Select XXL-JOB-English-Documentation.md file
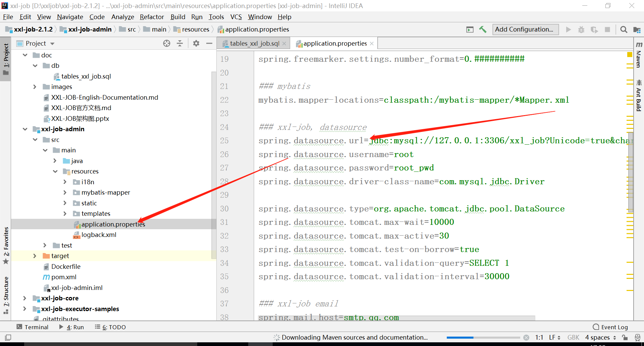Screen dimensions: 644x346 click(104, 98)
